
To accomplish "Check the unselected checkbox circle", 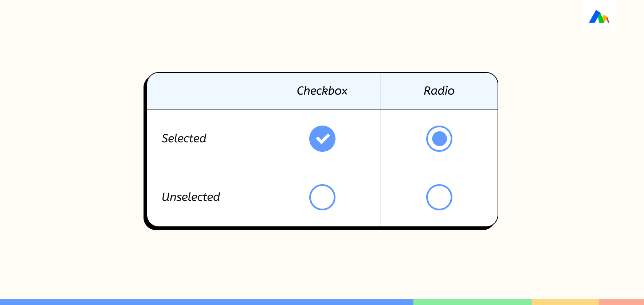I will pos(322,197).
